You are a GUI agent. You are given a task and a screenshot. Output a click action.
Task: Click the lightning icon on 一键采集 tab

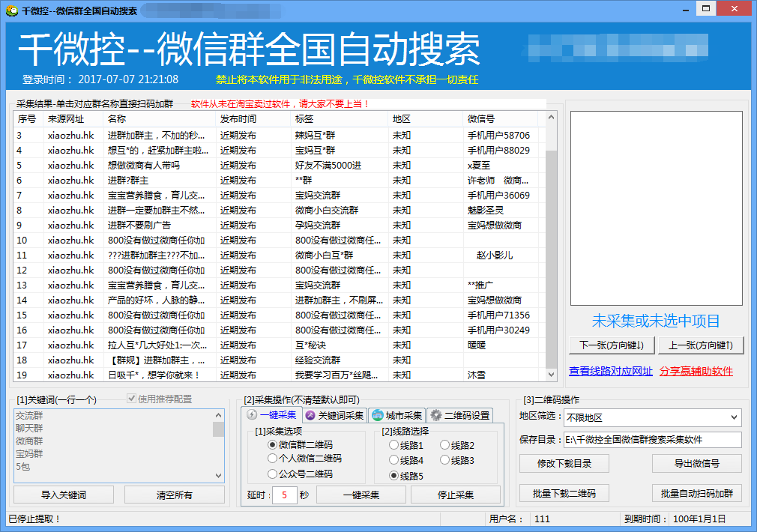click(252, 414)
